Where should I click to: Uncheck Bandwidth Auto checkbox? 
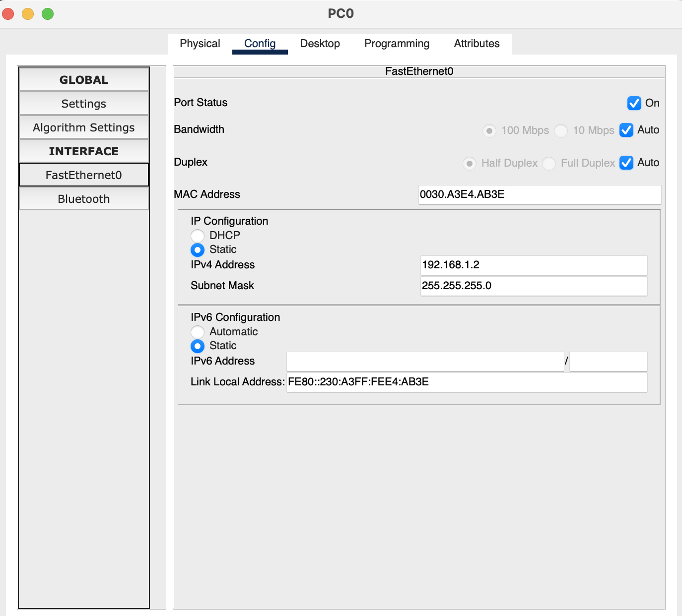point(626,130)
